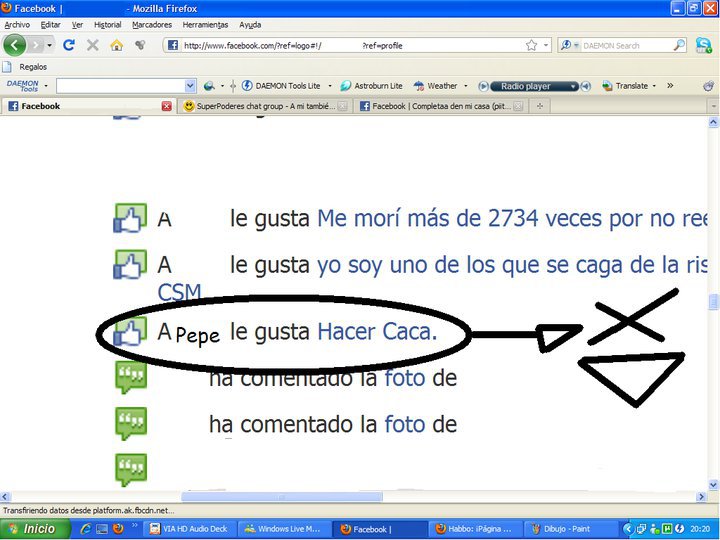This screenshot has width=720, height=540.
Task: Open the list all tabs dropdown
Action: click(714, 106)
